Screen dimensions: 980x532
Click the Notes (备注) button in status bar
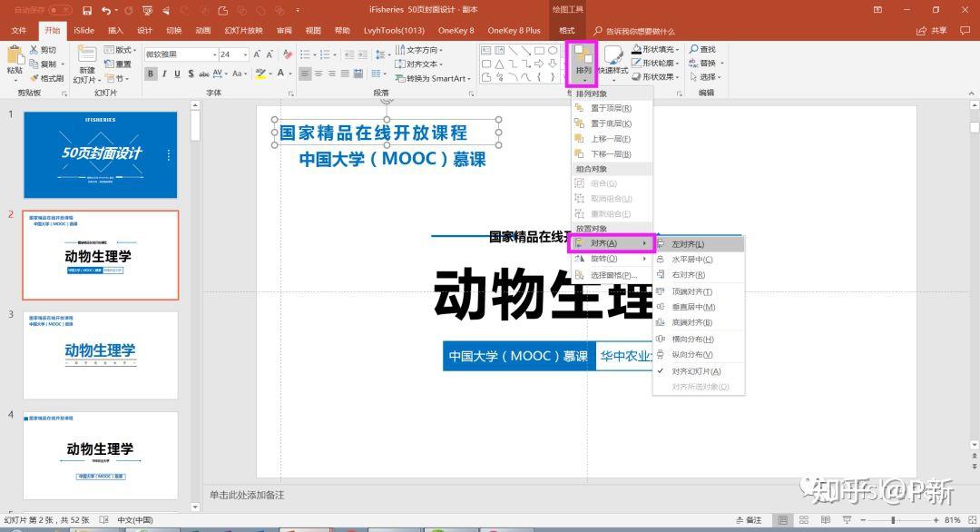[x=749, y=520]
